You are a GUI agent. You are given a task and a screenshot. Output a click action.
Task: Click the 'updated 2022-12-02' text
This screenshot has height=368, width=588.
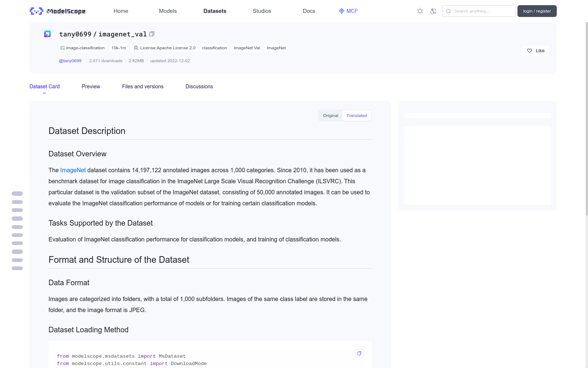(170, 61)
